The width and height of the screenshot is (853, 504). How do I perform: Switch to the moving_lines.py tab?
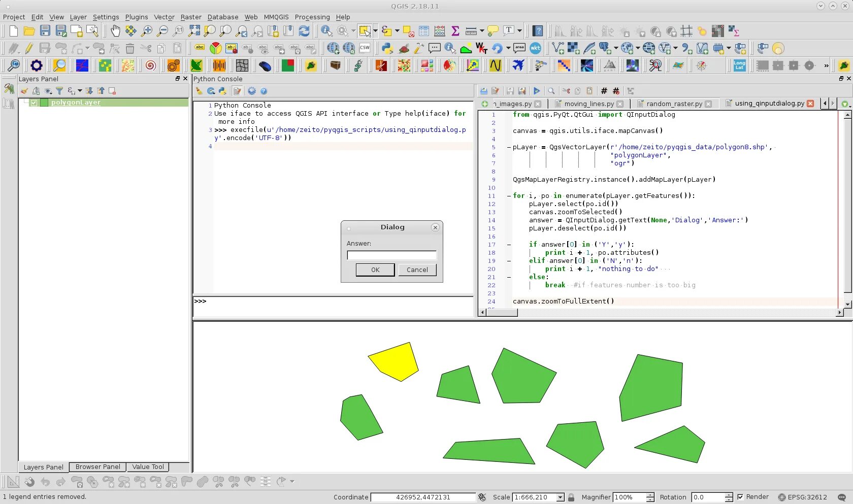589,104
